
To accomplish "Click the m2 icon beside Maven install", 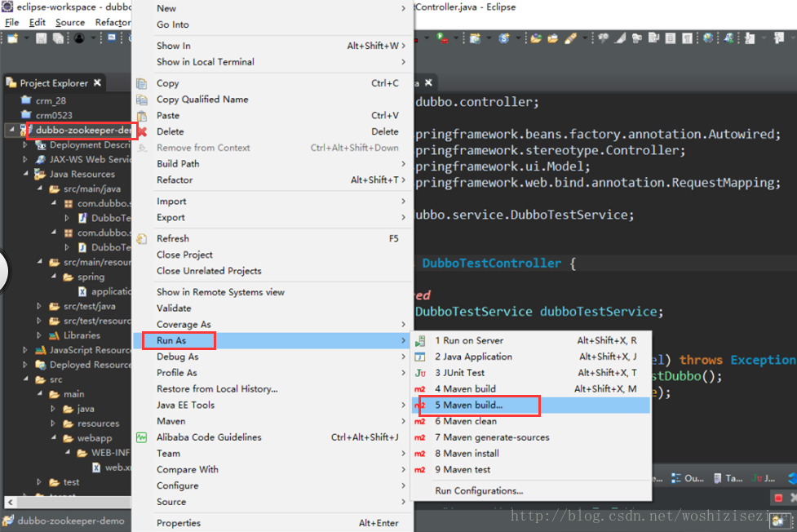I will (x=420, y=454).
